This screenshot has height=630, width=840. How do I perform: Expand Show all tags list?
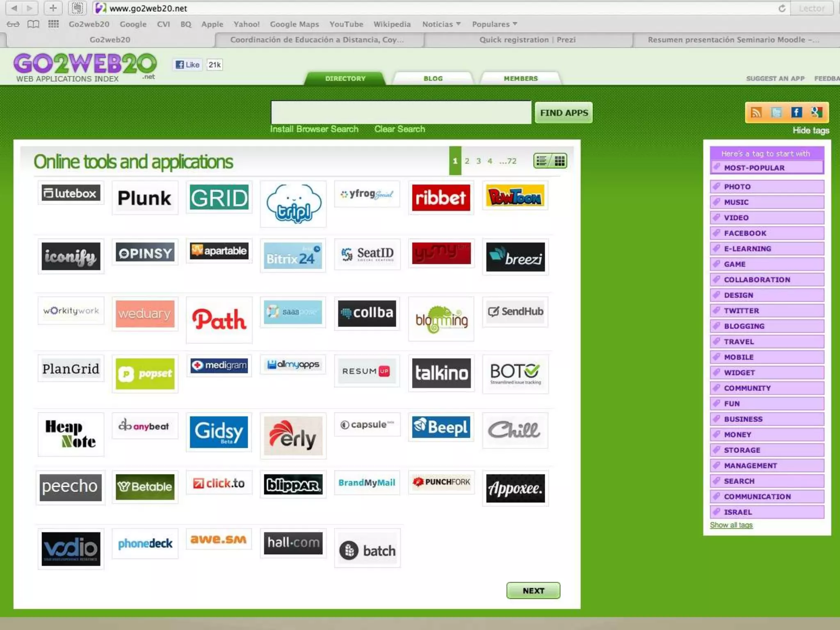click(x=731, y=525)
